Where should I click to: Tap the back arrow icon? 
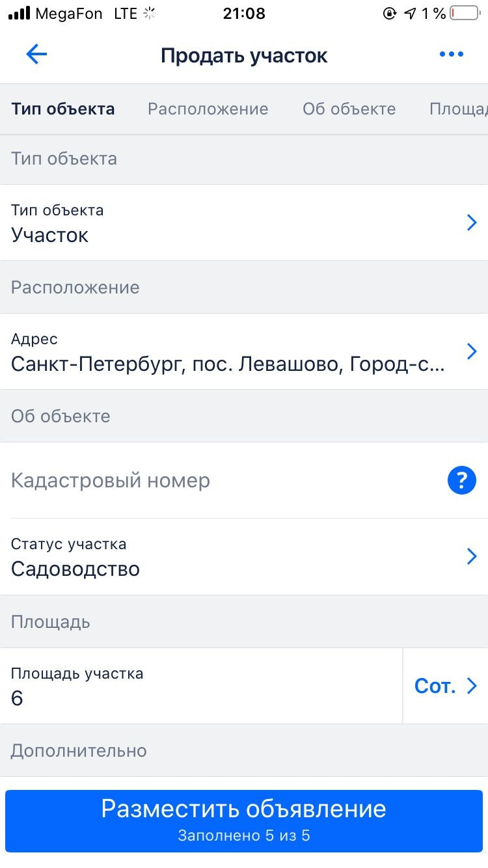point(36,55)
